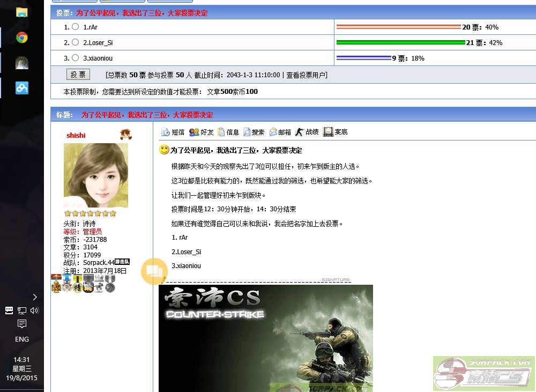Viewport: 536px width, 392px height.
Task: Click the yellow floating chat bubble icon
Action: 154,271
